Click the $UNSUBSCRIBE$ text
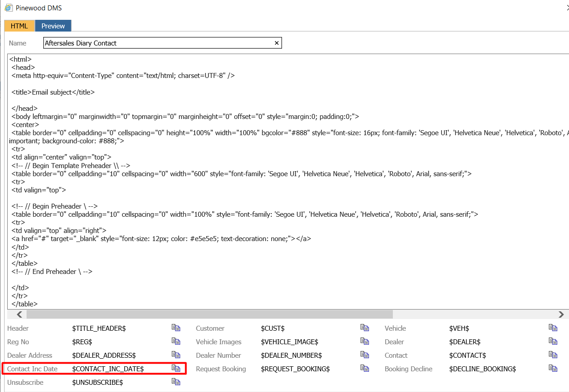The width and height of the screenshot is (569, 392). pos(97,383)
